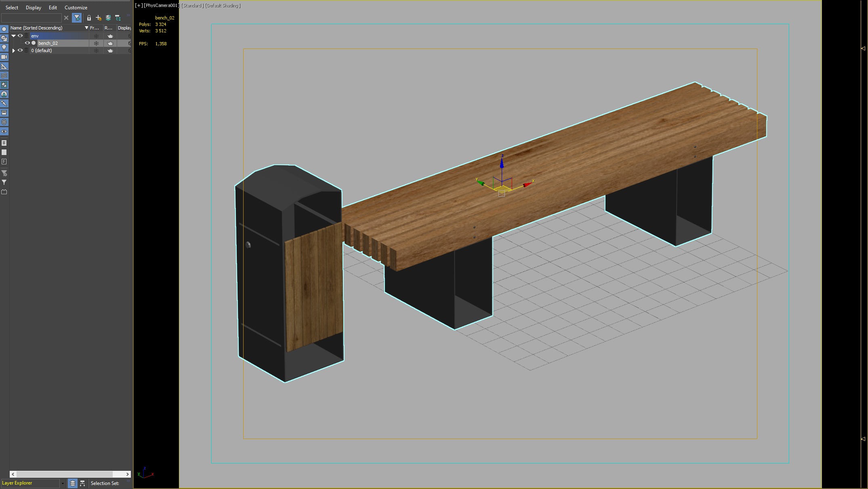Click the Display None icon
Screen dimensions: 868x489
pos(4,152)
